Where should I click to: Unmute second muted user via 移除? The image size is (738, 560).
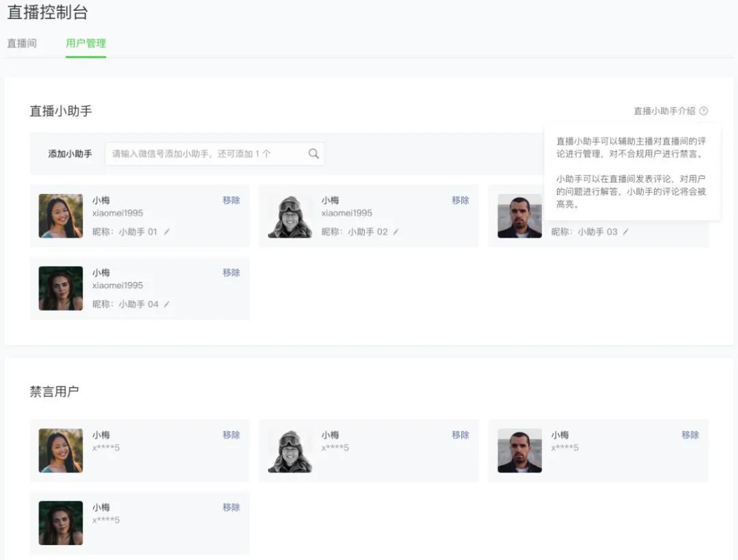tap(461, 435)
